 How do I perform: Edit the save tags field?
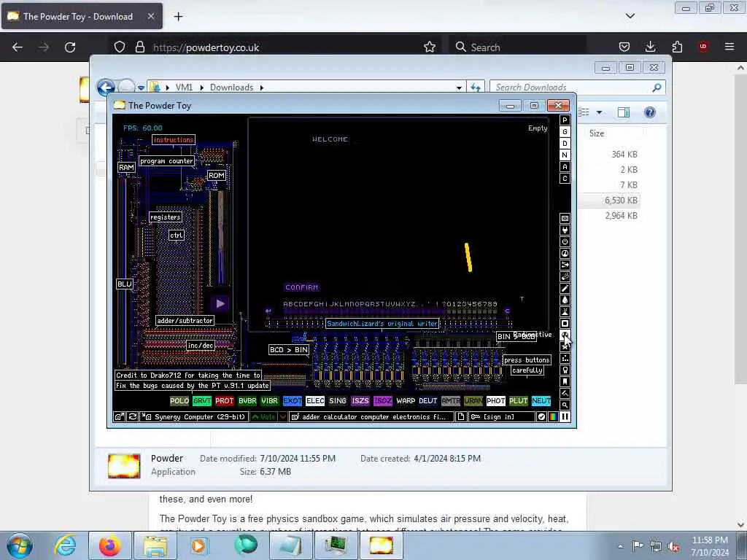tap(371, 416)
